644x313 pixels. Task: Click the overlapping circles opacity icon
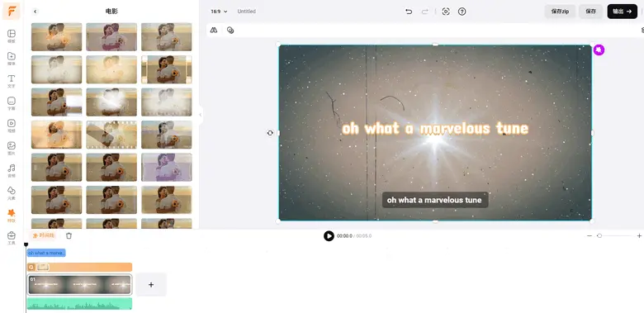[230, 30]
